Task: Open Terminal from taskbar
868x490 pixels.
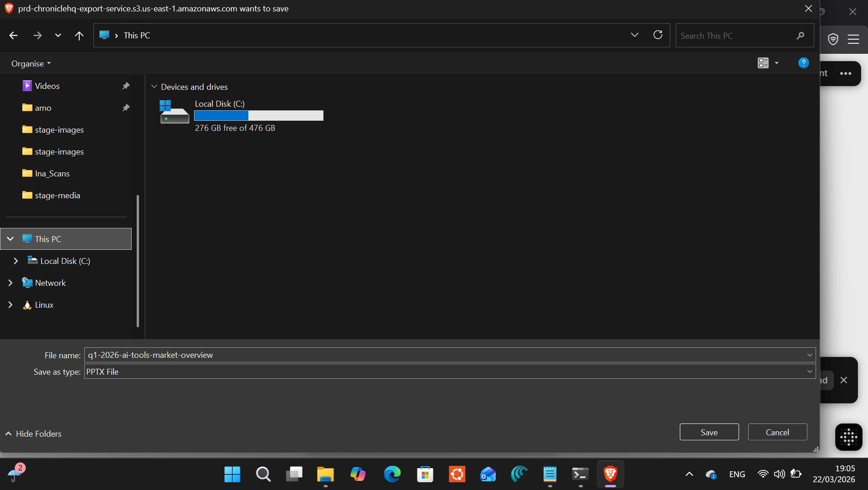Action: 580,475
